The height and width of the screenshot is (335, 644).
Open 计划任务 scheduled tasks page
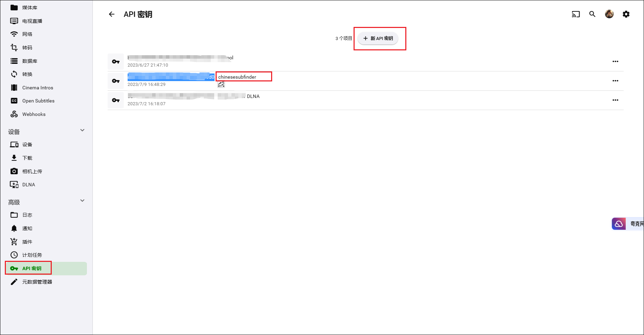32,255
